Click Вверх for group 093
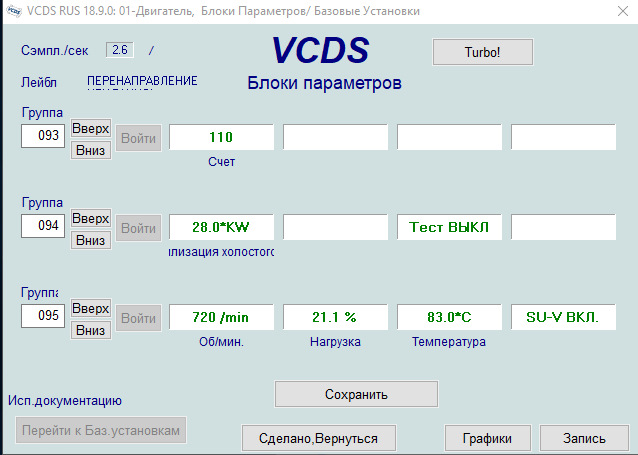This screenshot has width=638, height=455. (x=91, y=128)
